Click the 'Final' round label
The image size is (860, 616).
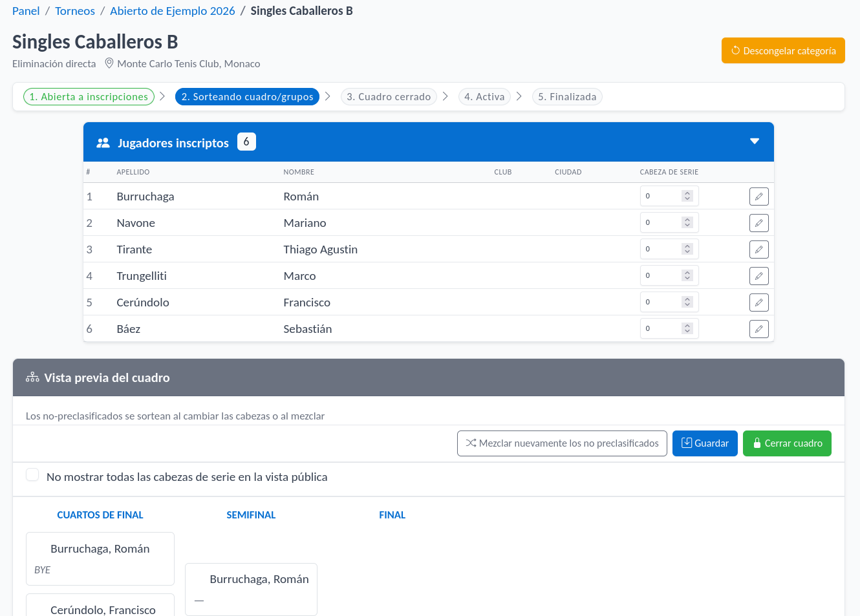[x=392, y=515]
